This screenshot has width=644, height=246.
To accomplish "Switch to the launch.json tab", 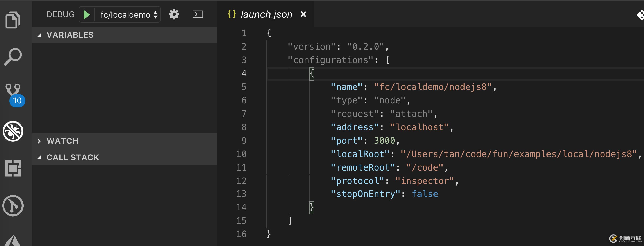I will 266,14.
